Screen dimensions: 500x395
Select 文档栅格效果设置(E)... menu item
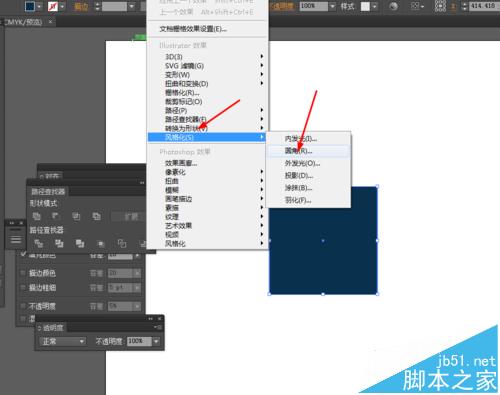click(x=207, y=29)
